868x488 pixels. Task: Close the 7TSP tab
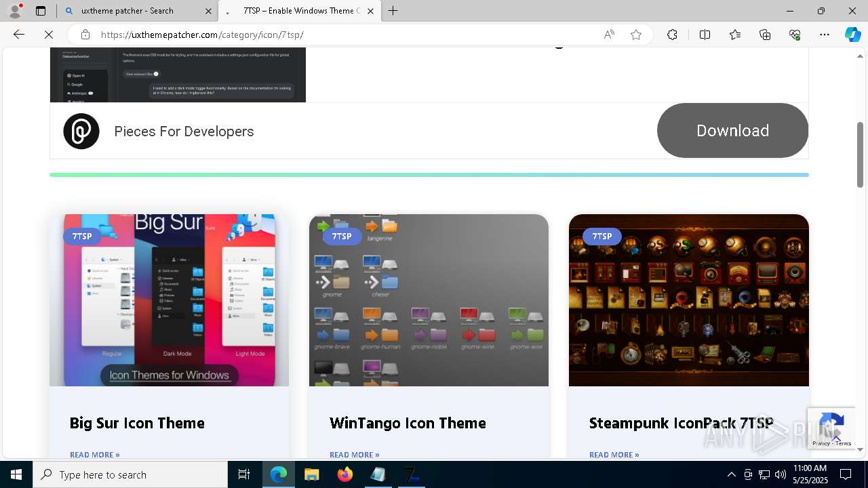click(370, 11)
